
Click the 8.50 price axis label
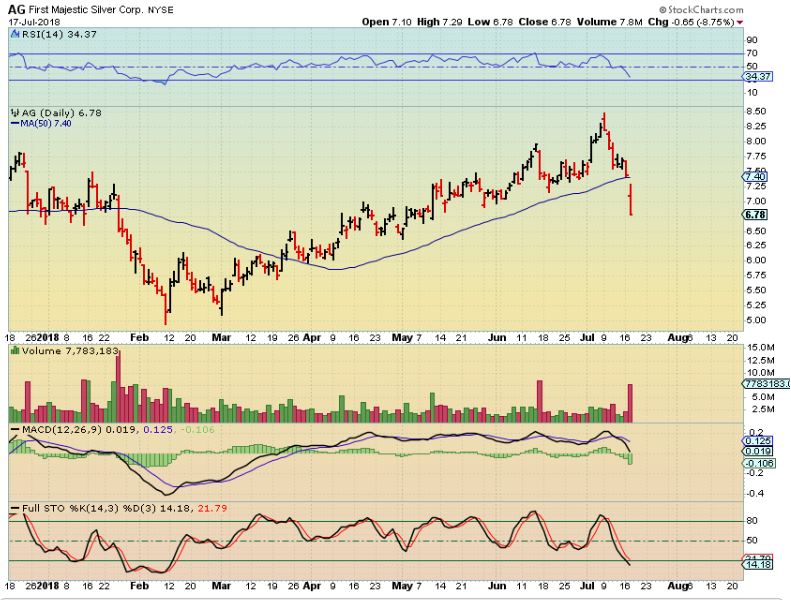point(757,111)
